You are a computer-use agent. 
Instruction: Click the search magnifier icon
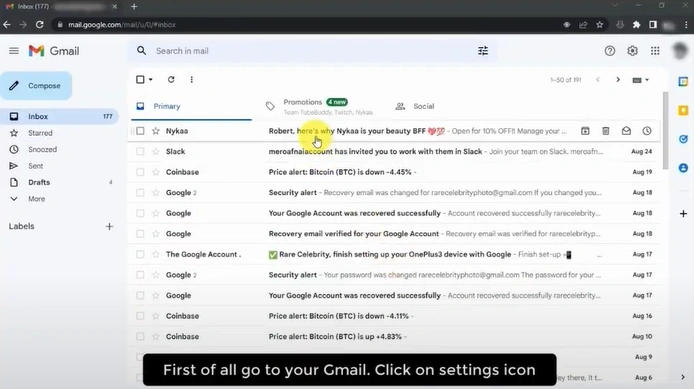click(x=141, y=51)
